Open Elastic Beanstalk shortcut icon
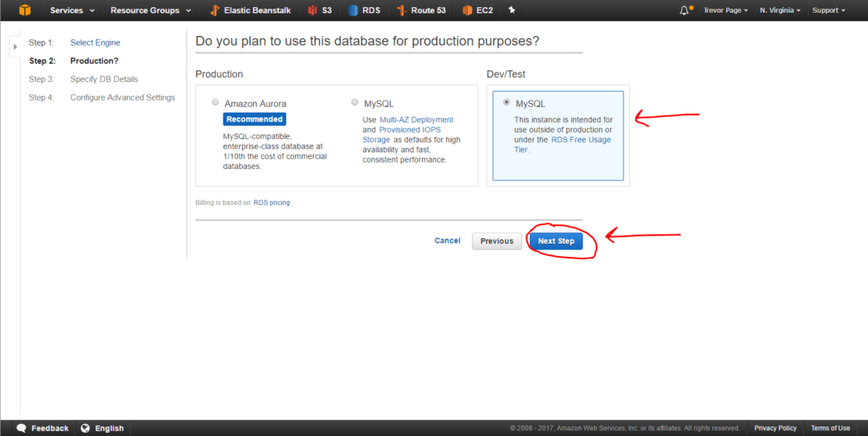868x436 pixels. point(215,10)
